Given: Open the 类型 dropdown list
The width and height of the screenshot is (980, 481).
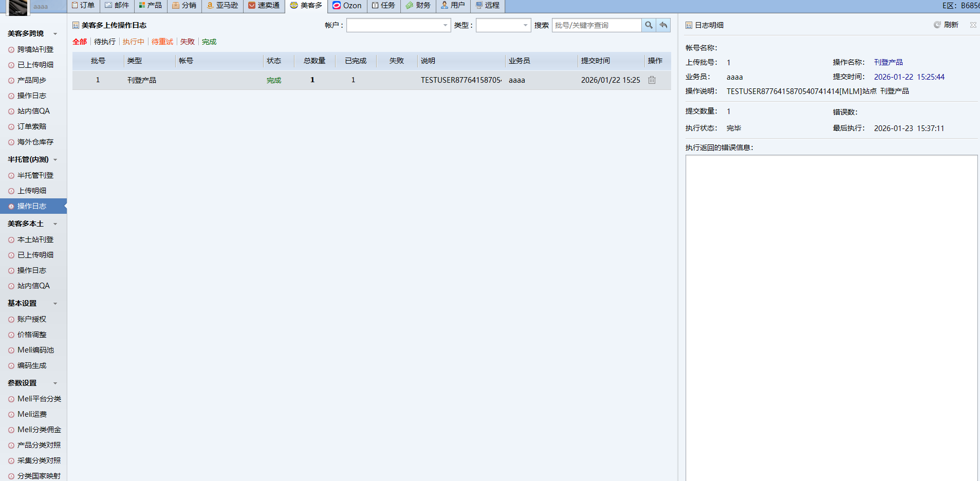Looking at the screenshot, I should (525, 25).
